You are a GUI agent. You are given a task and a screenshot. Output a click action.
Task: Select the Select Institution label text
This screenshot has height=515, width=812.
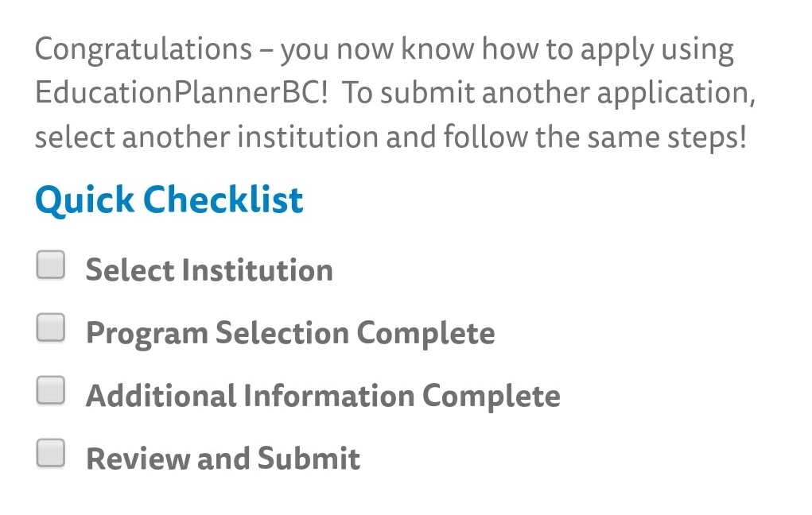(x=209, y=269)
